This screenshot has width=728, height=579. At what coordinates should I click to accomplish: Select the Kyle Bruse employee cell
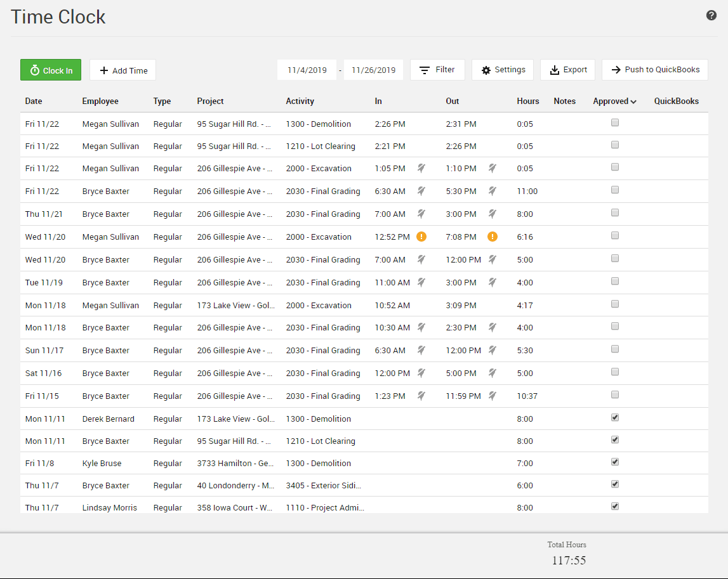(x=102, y=463)
